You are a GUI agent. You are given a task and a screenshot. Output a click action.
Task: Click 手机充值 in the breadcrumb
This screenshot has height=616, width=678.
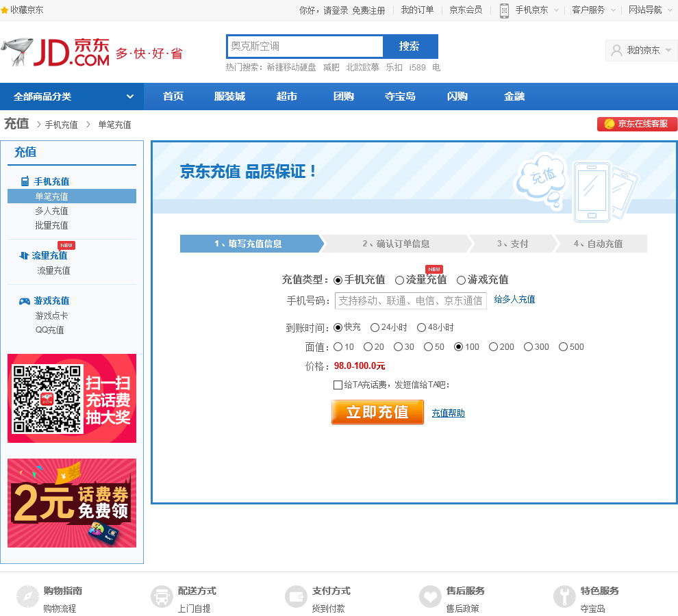[x=62, y=125]
